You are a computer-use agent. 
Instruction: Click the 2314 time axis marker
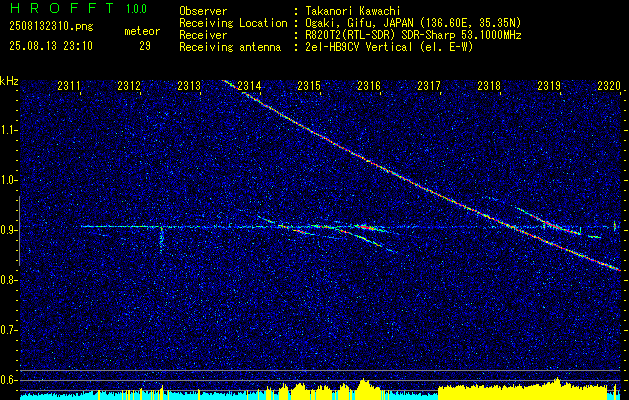pos(249,86)
